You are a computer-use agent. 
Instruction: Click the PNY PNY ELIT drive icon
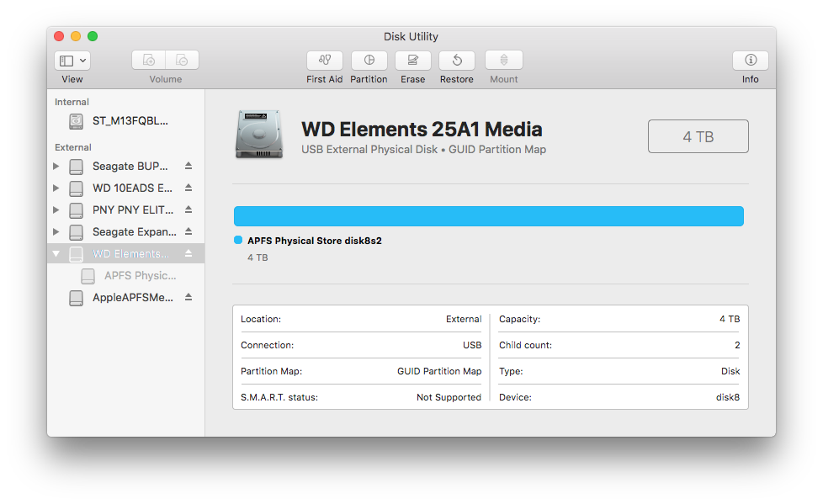pos(76,210)
